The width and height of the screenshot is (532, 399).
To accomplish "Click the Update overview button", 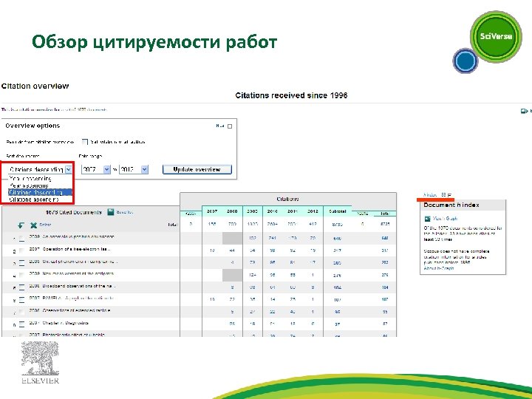I will (x=197, y=169).
